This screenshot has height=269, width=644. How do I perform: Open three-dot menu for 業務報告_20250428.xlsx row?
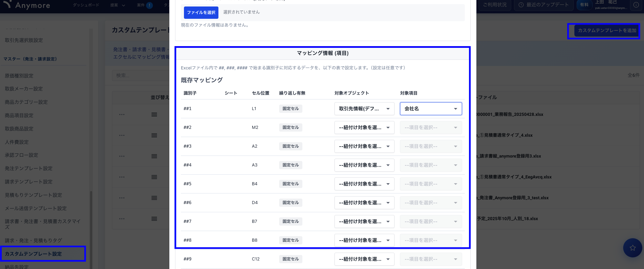(x=122, y=115)
